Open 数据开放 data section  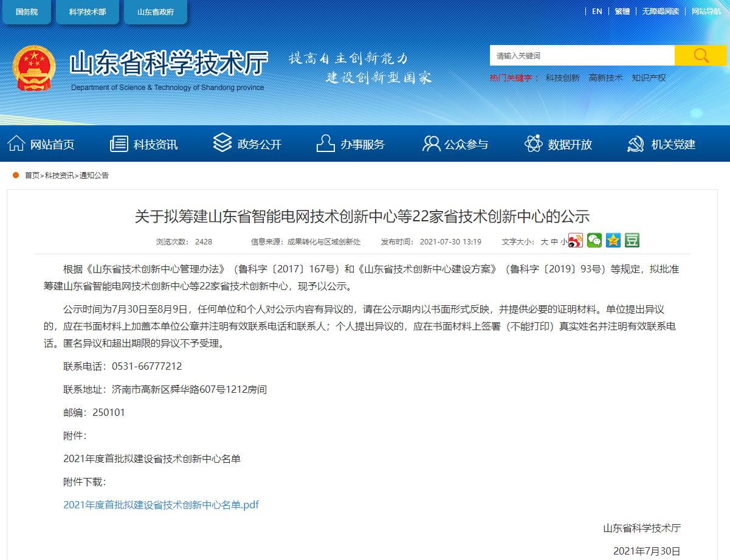[558, 144]
